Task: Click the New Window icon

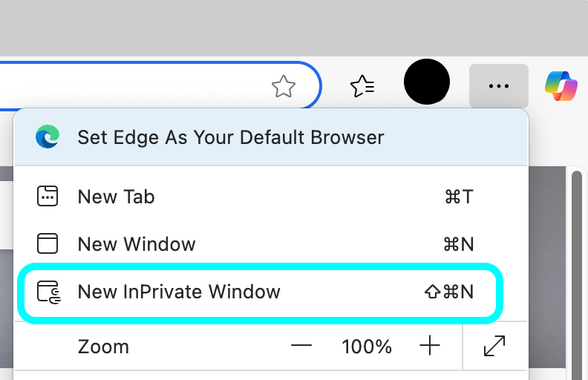Action: point(48,244)
